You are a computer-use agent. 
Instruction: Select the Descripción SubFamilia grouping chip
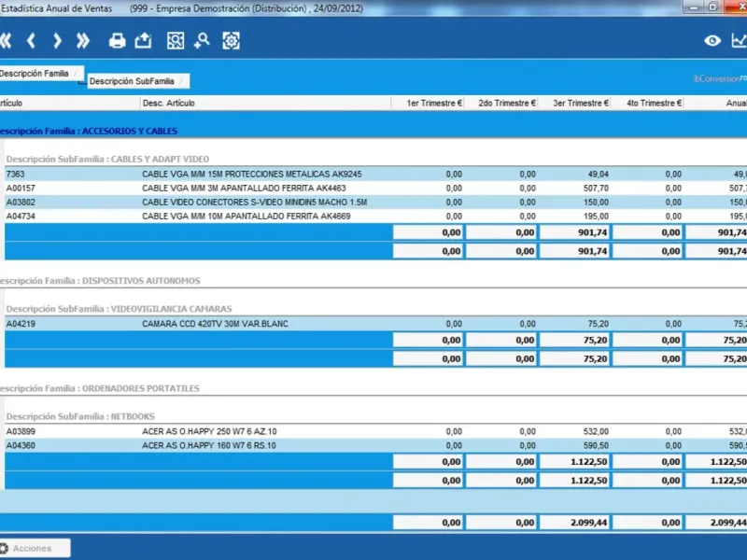pos(138,81)
